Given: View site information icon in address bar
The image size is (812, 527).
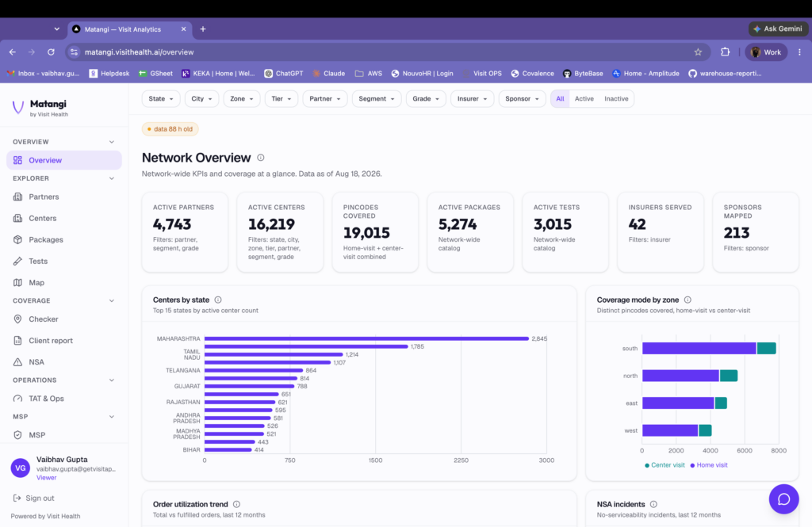Looking at the screenshot, I should pos(74,52).
